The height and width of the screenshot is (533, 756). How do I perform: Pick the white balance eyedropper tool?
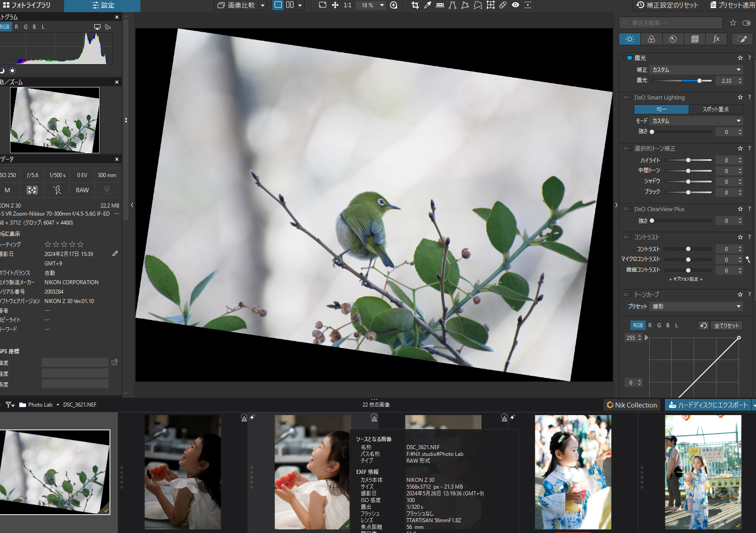pos(428,5)
